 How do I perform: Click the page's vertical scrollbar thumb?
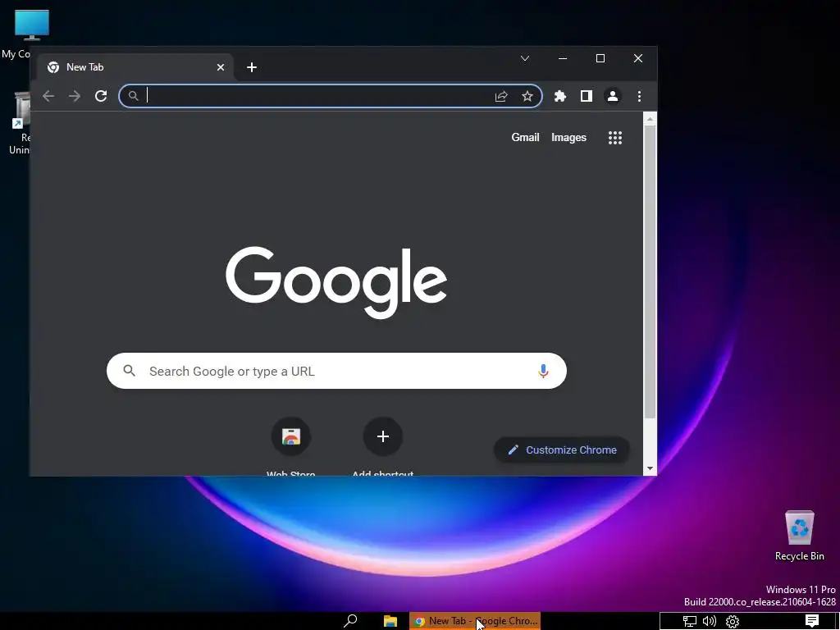point(650,272)
